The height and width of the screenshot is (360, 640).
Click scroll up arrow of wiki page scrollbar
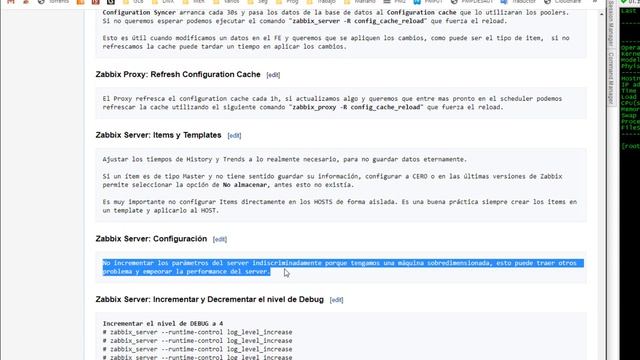pos(602,14)
